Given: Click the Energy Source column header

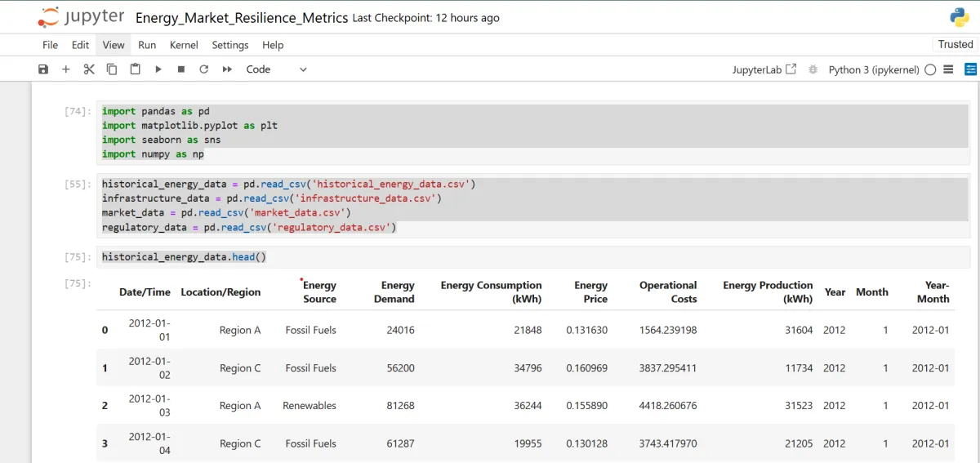Looking at the screenshot, I should pyautogui.click(x=319, y=292).
